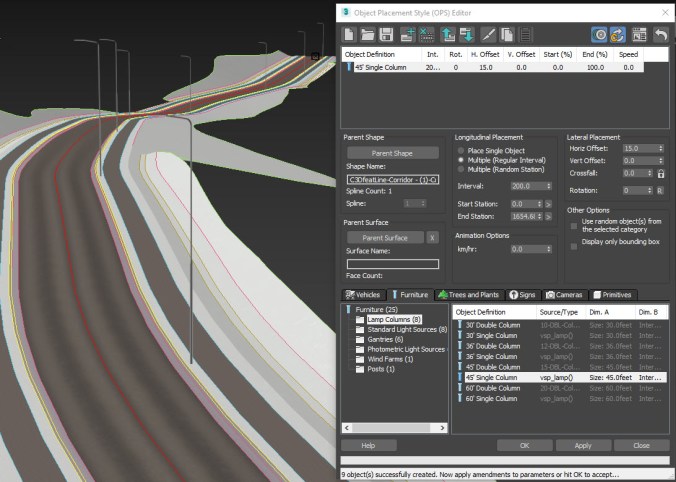676x482 pixels.
Task: Move the object up in list
Action: 449,35
